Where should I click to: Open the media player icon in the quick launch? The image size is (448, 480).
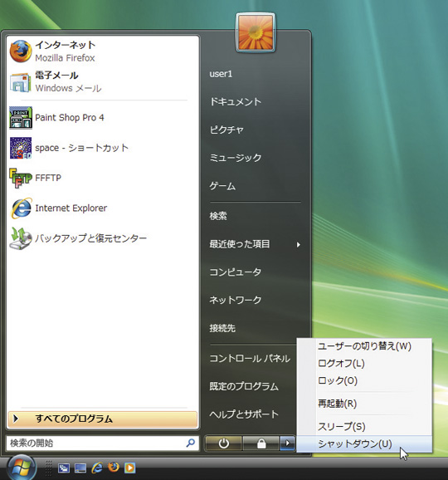(130, 468)
